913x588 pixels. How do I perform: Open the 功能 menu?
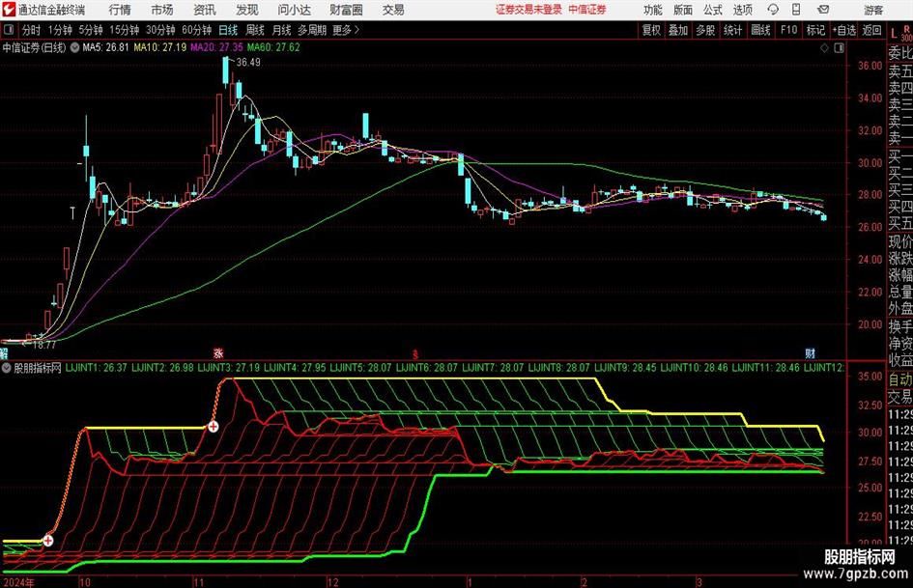click(x=653, y=10)
